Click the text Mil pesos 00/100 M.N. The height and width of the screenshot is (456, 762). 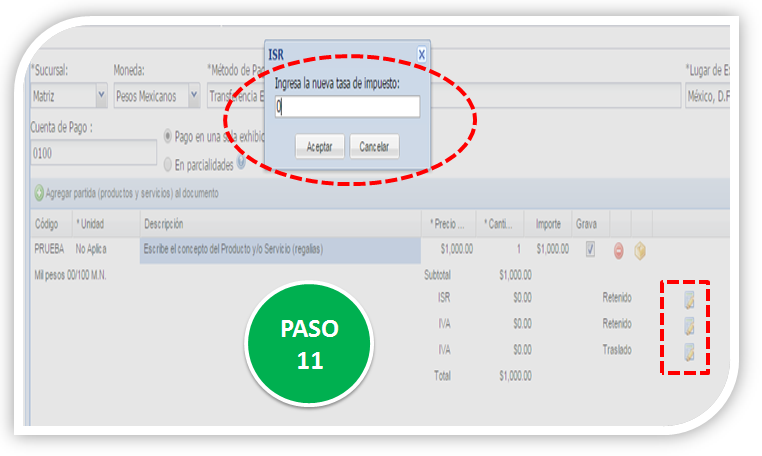70,276
